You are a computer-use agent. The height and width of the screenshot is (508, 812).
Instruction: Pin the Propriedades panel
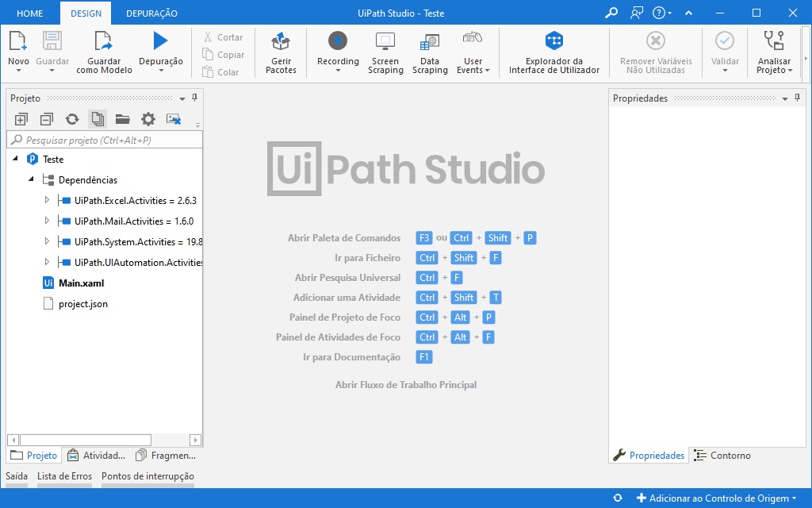point(798,98)
